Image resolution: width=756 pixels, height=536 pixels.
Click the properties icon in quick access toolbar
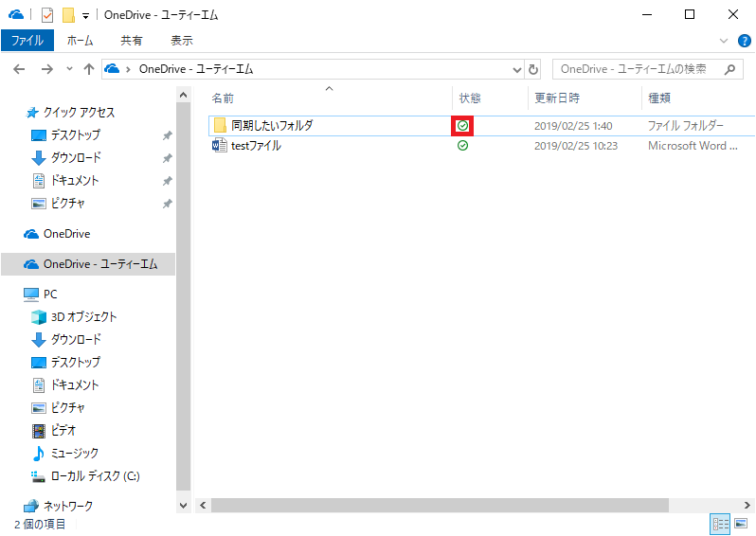point(46,15)
